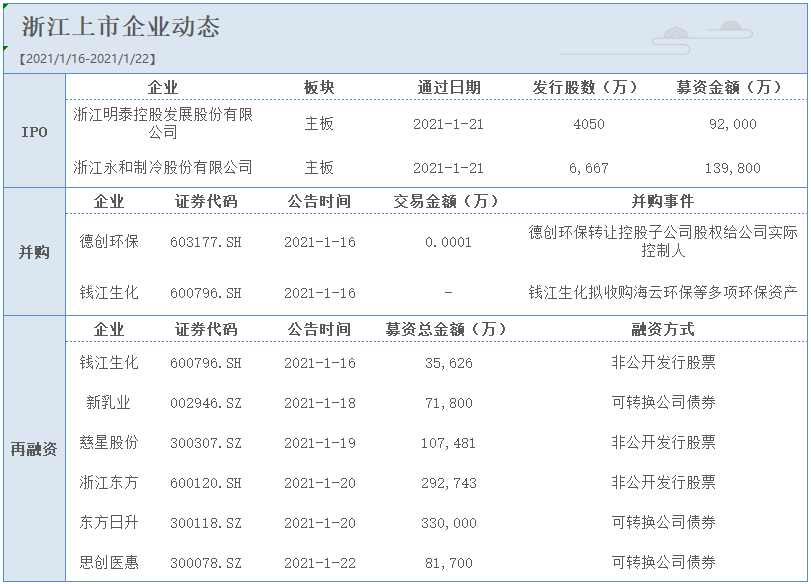This screenshot has height=584, width=811.
Task: Click the 通过日期 column header
Action: pos(449,87)
